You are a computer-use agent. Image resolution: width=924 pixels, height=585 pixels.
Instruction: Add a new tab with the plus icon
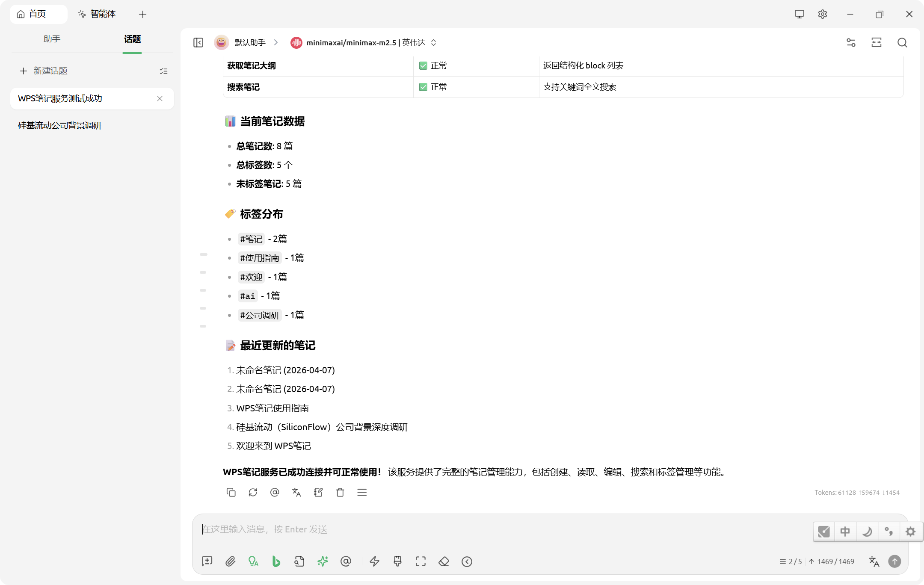click(143, 14)
